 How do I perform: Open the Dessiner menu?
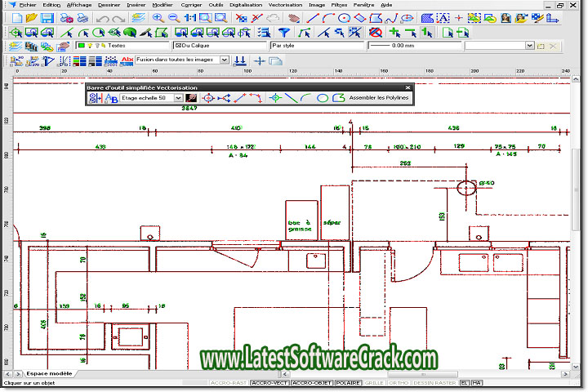tap(107, 4)
